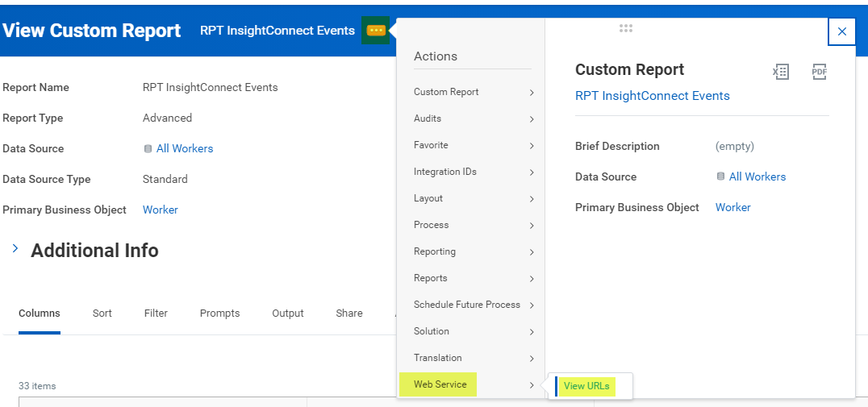868x407 pixels.
Task: Click the RPT InsightConnect Events link in popup
Action: pyautogui.click(x=652, y=96)
